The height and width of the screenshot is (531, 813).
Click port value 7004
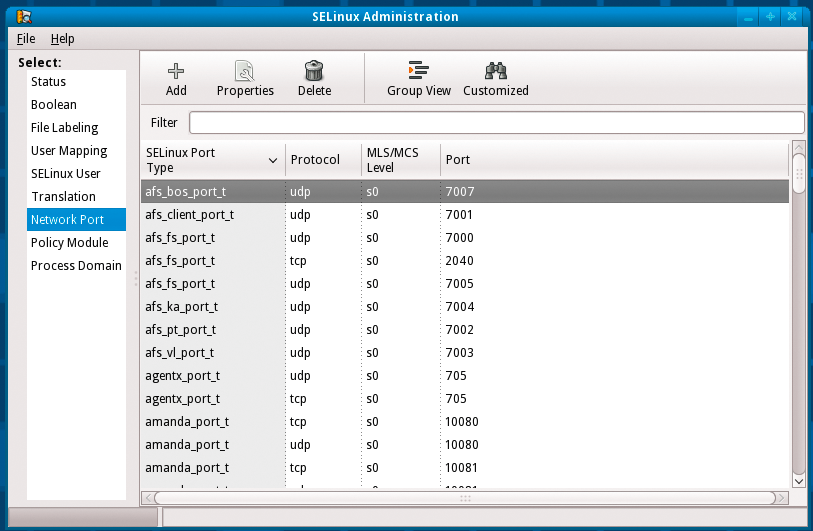coord(460,306)
